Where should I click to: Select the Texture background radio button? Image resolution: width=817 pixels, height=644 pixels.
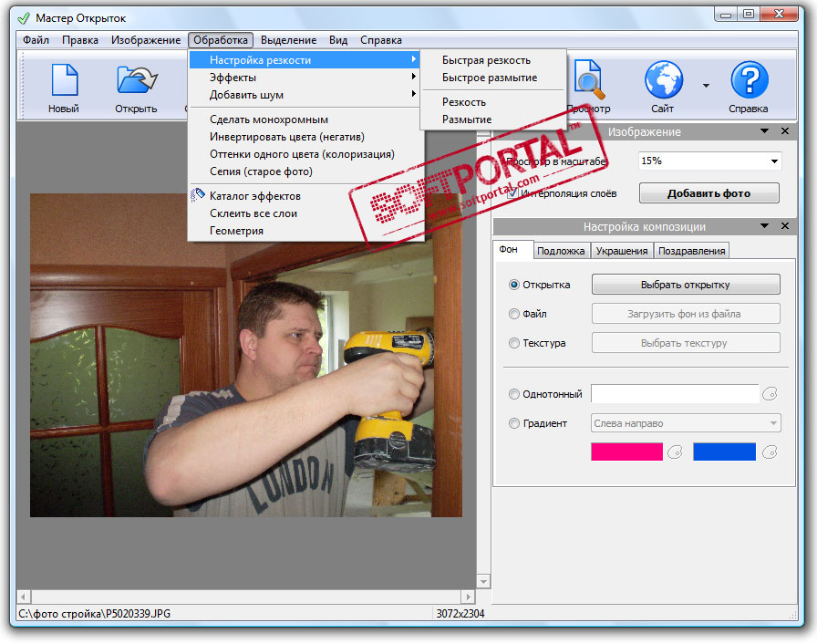click(x=513, y=343)
